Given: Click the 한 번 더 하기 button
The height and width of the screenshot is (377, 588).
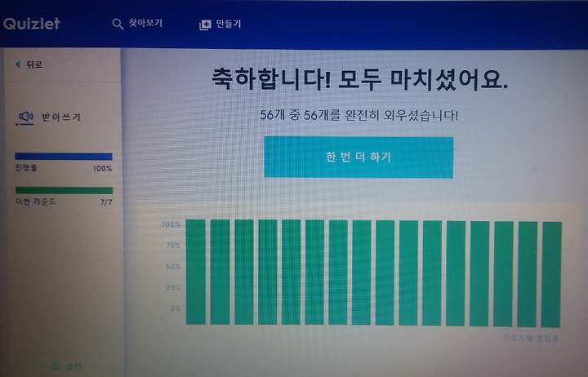Looking at the screenshot, I should 359,157.
